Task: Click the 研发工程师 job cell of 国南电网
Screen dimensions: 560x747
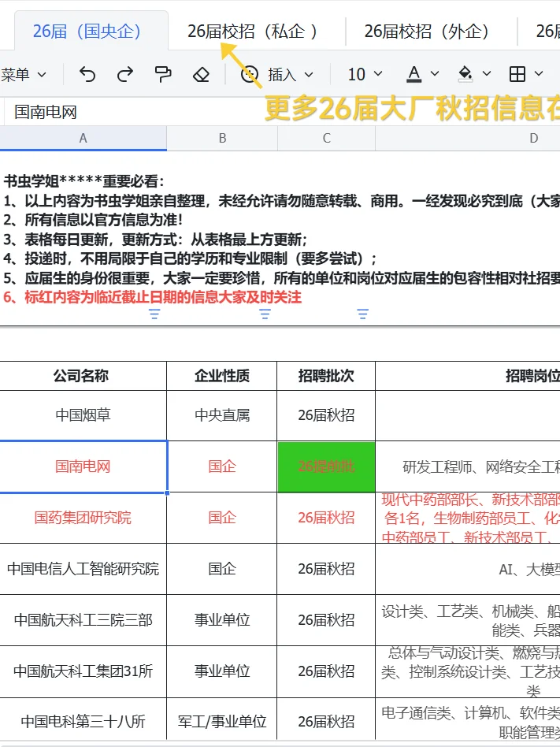Action: [x=468, y=466]
